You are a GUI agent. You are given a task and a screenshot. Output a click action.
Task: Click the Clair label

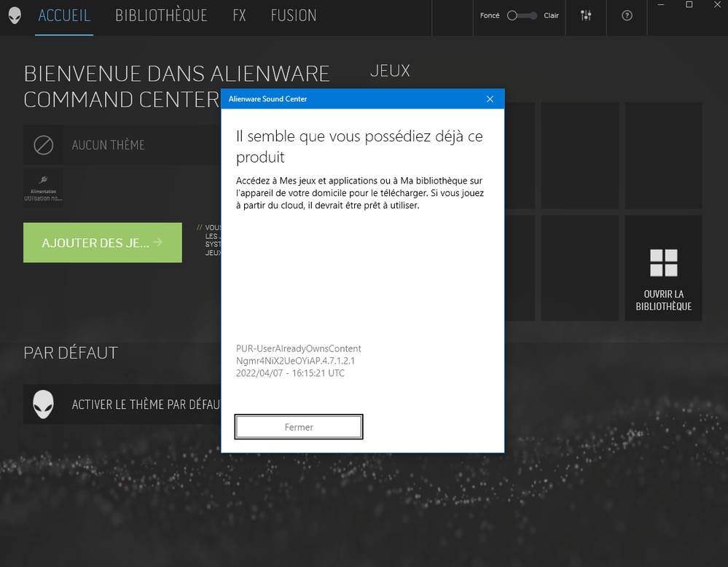(x=551, y=16)
